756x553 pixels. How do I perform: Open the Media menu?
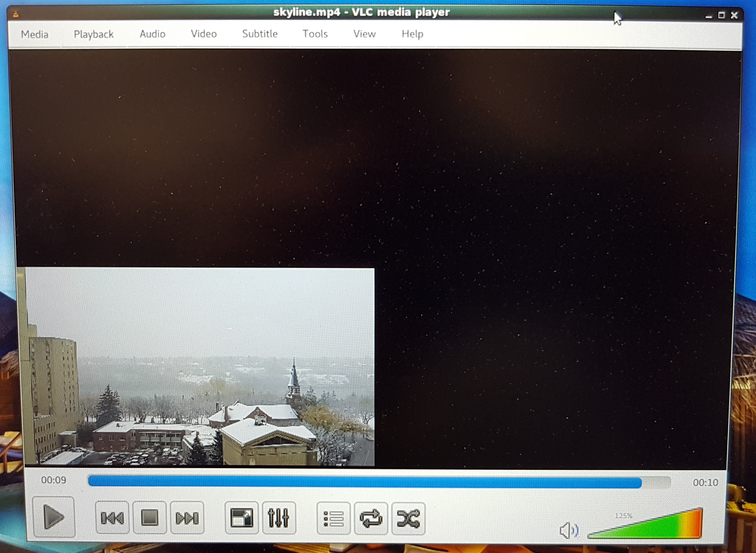[x=34, y=34]
